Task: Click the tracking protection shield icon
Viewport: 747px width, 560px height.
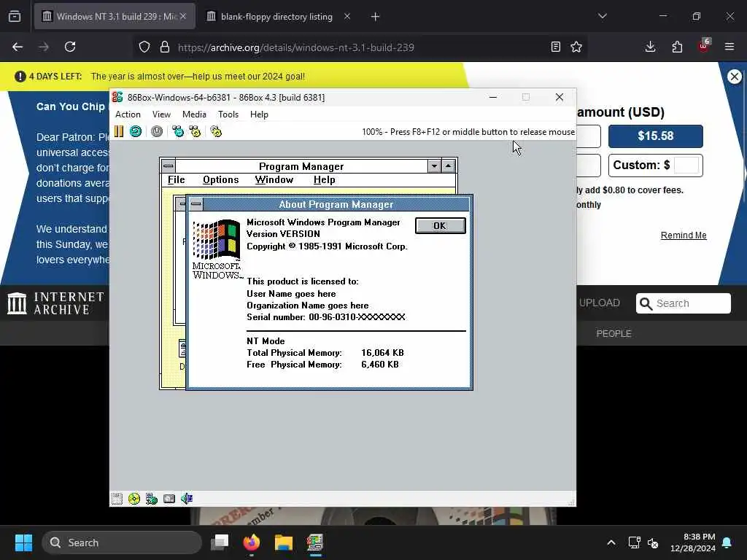Action: (x=144, y=47)
